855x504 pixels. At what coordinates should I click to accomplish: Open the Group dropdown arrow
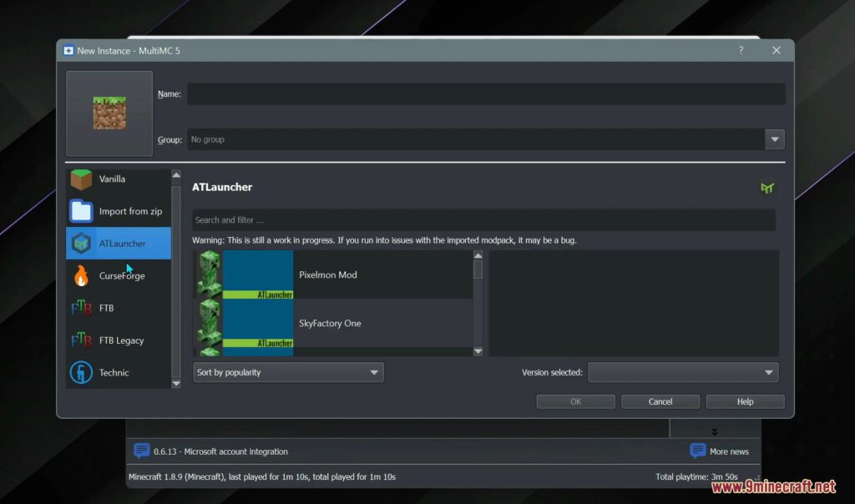(x=774, y=139)
